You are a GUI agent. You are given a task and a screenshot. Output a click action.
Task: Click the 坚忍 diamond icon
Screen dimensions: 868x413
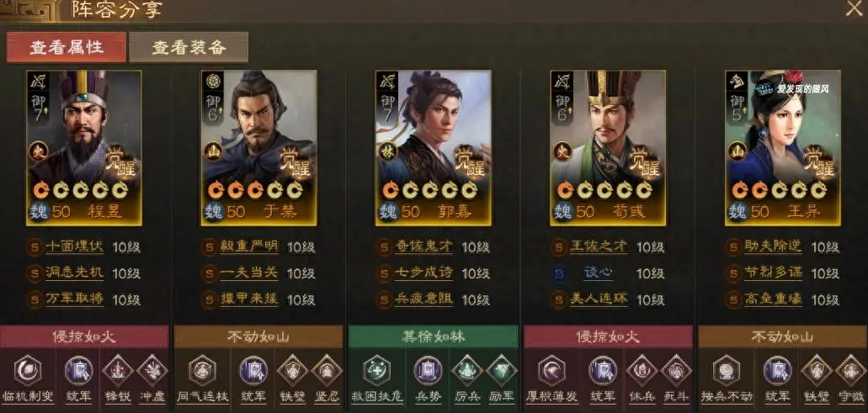327,370
